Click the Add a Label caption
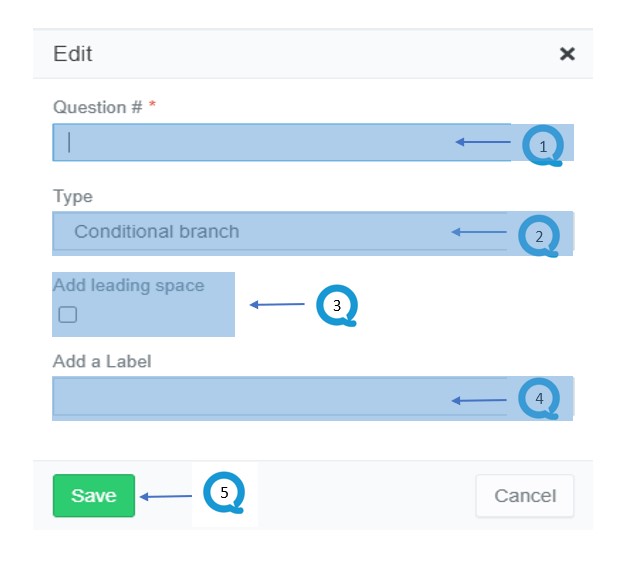Screen dimensions: 630x574 pyautogui.click(x=102, y=362)
